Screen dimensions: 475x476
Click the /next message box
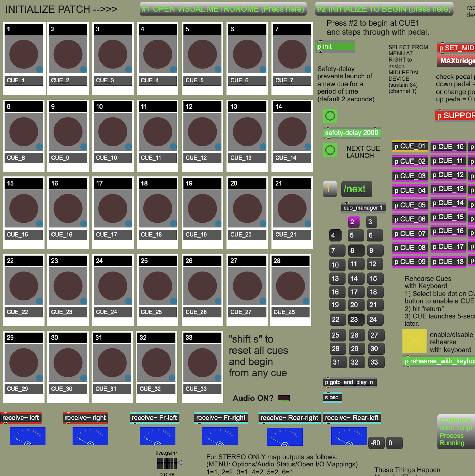click(x=356, y=189)
